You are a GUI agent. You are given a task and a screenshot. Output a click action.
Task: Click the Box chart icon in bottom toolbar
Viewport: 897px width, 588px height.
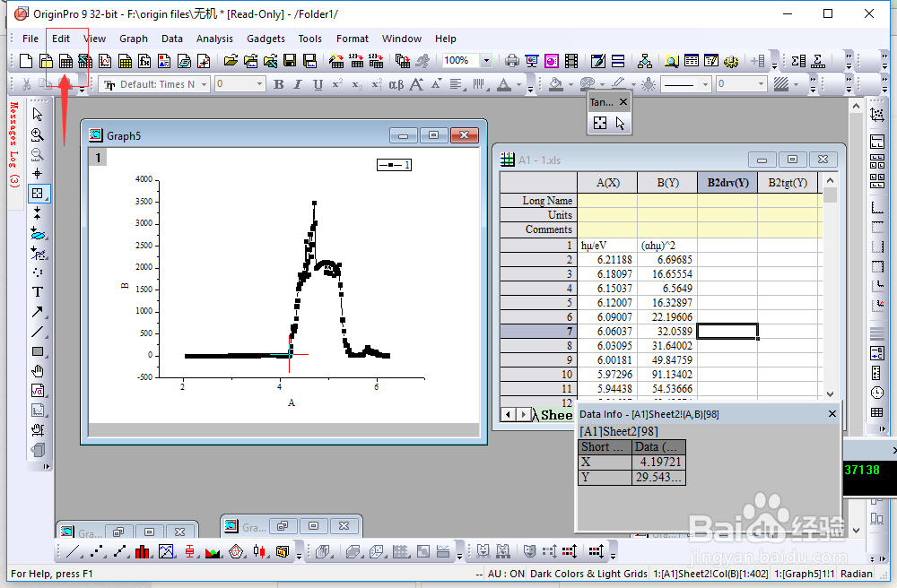(x=189, y=551)
